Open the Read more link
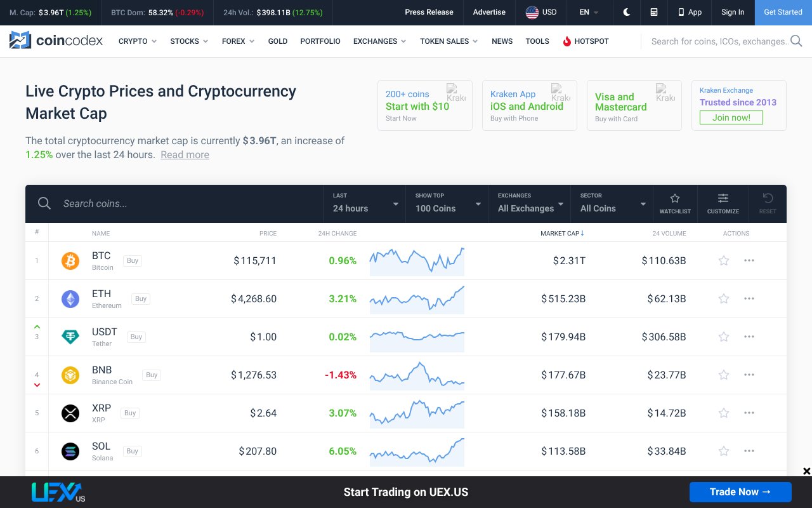 point(185,154)
